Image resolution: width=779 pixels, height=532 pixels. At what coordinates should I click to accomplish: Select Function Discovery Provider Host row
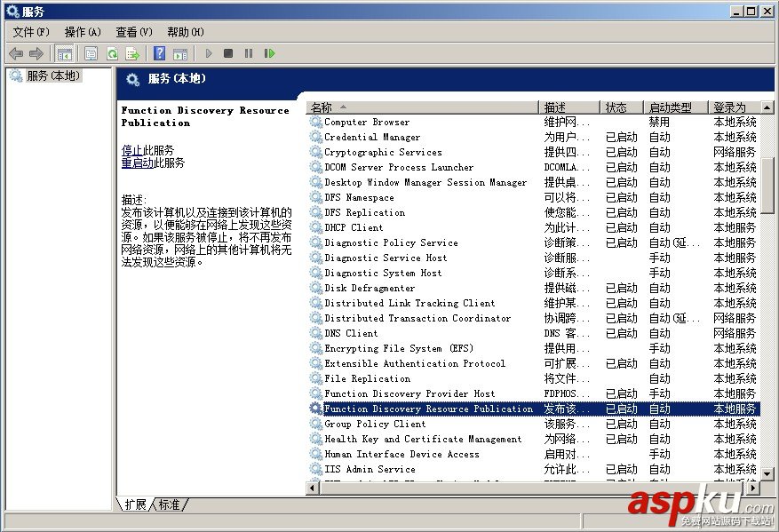[533, 393]
